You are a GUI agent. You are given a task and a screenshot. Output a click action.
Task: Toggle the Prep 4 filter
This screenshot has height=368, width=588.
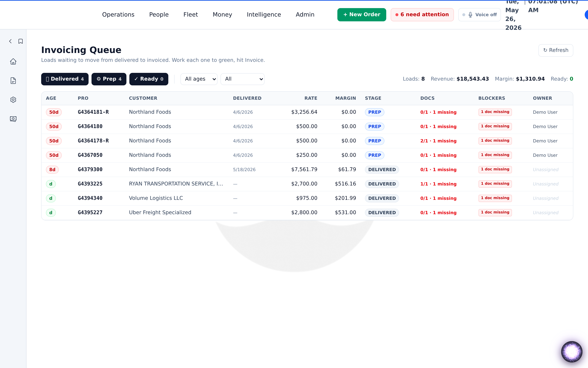(109, 79)
